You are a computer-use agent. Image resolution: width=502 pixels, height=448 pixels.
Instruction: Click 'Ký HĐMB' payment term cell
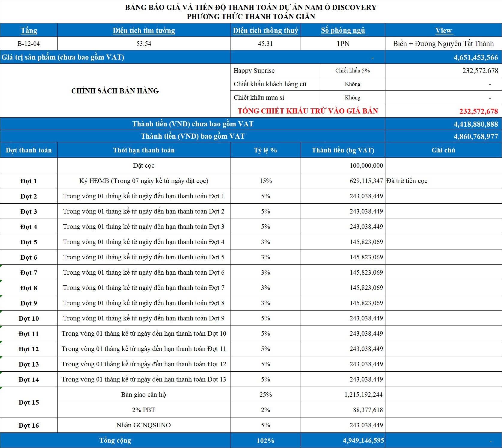point(144,181)
